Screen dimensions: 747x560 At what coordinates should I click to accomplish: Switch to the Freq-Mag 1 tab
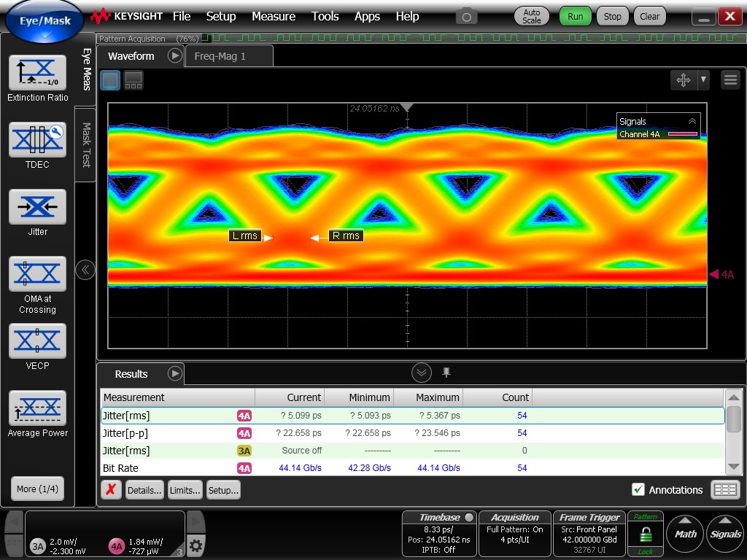click(220, 56)
